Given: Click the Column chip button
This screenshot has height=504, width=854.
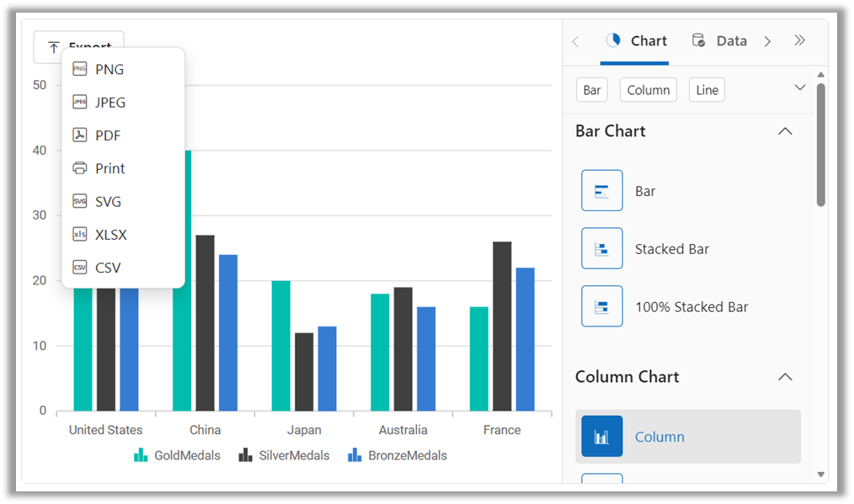Looking at the screenshot, I should click(x=649, y=90).
